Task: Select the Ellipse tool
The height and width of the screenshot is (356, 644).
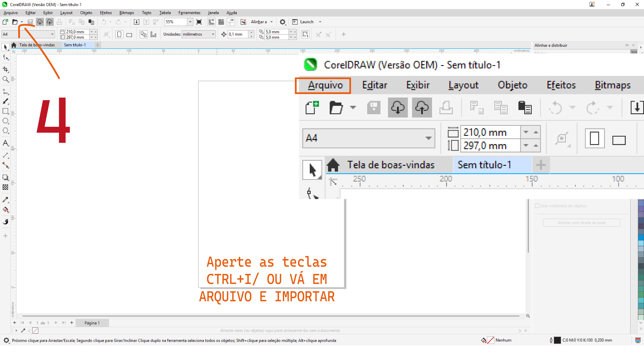Action: coord(5,121)
